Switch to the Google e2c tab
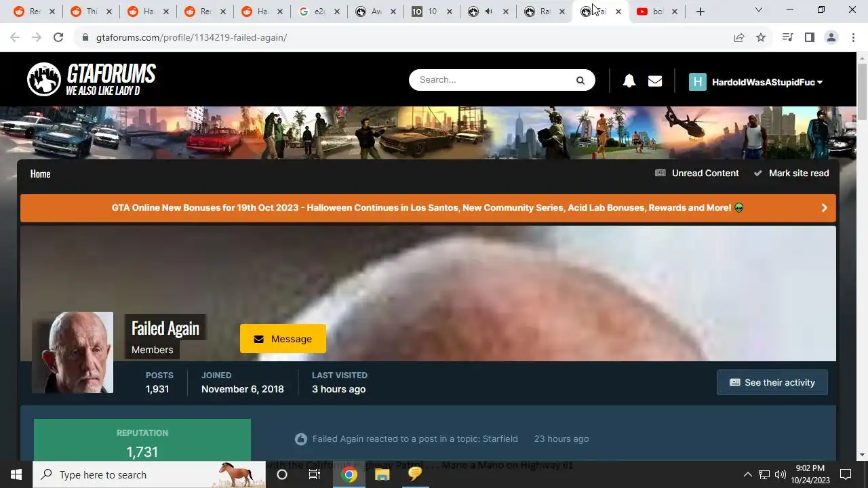 click(318, 12)
